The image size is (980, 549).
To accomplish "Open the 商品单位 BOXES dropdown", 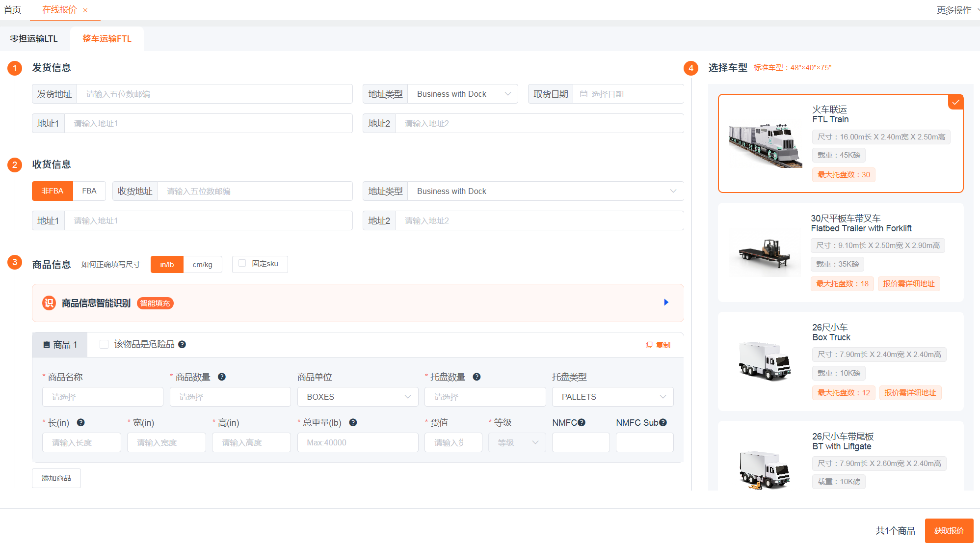I will point(358,397).
